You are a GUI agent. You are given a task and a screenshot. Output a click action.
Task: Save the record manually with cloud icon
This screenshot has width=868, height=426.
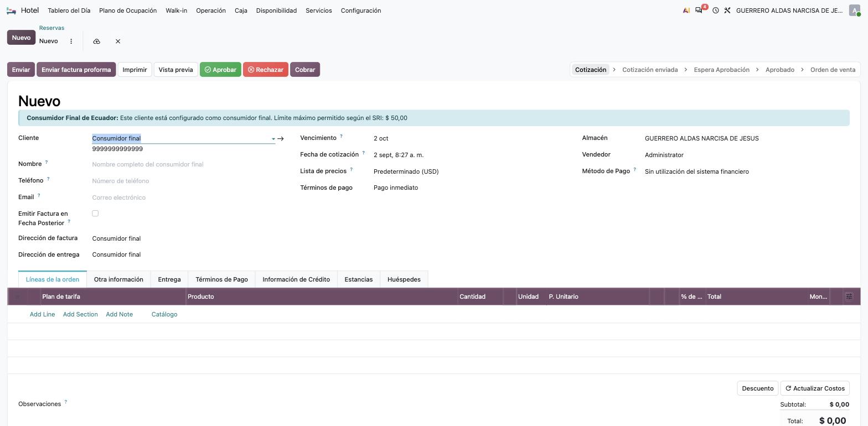point(96,41)
